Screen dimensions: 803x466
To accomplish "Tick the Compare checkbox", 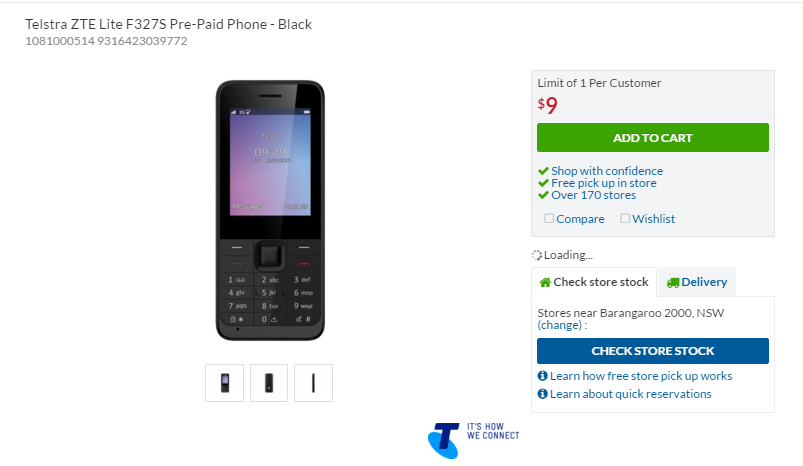I will 549,219.
